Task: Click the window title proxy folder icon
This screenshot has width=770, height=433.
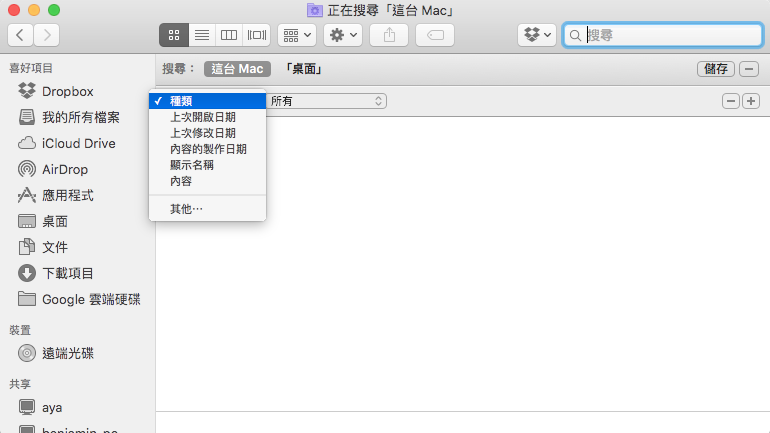Action: pyautogui.click(x=314, y=10)
